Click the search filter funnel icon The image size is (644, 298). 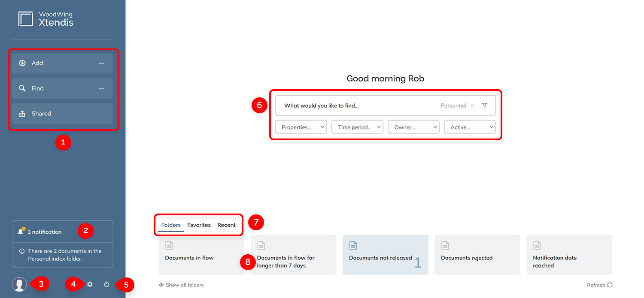click(x=485, y=105)
